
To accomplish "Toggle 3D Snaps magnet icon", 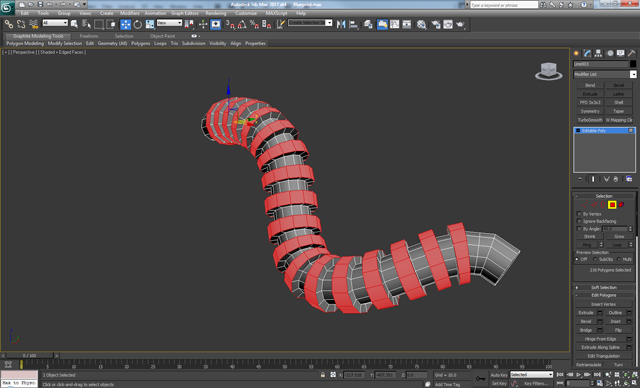I will click(x=230, y=24).
